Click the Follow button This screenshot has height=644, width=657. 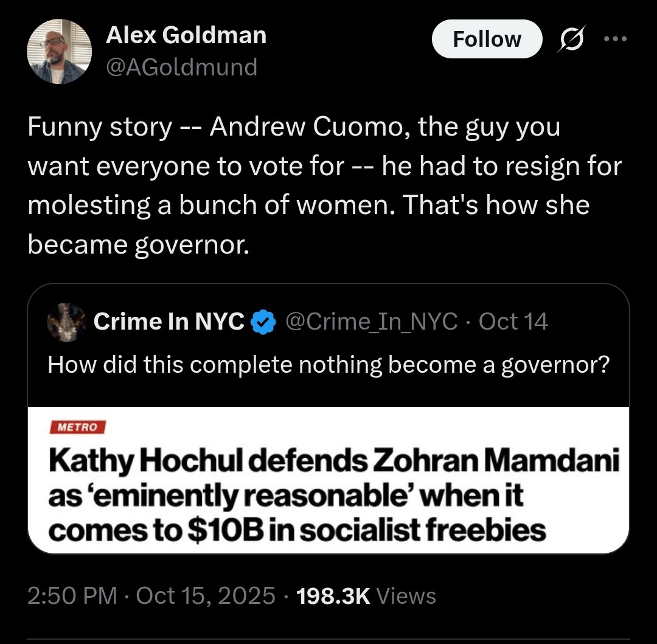[486, 40]
